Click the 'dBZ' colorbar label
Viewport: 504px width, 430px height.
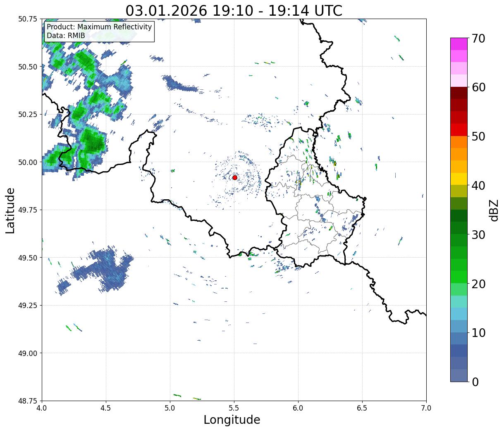(x=494, y=210)
